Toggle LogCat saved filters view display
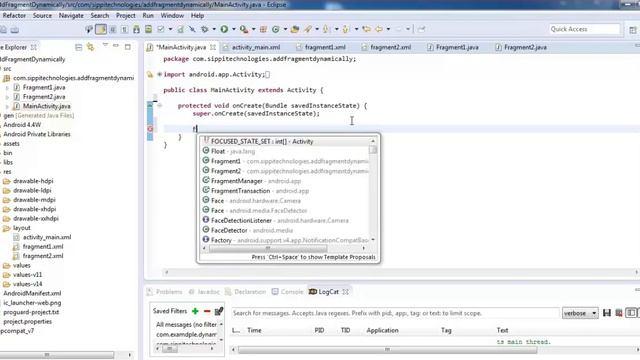 631,313
